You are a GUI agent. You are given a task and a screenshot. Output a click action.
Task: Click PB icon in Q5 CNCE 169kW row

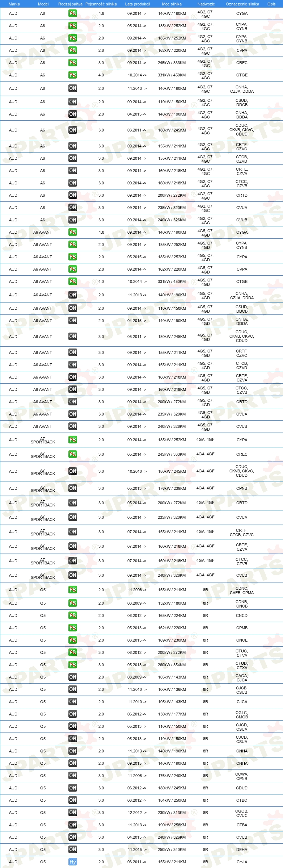coord(73,640)
